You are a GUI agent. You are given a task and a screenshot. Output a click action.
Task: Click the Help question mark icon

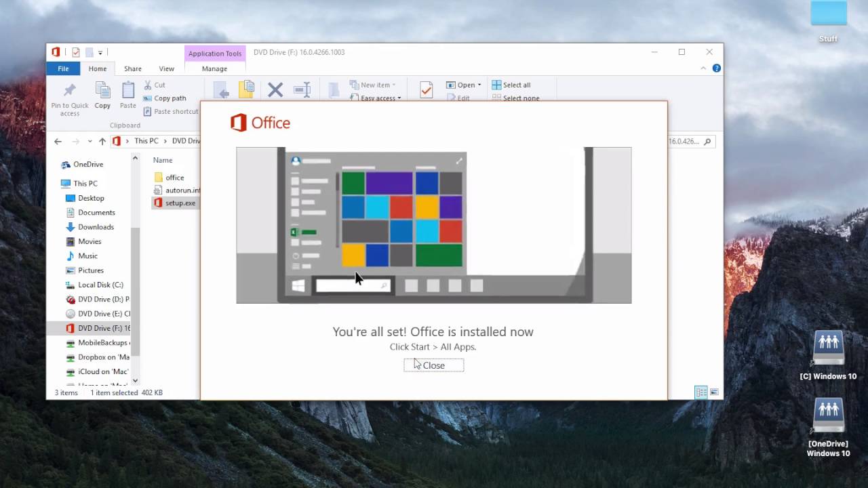716,68
